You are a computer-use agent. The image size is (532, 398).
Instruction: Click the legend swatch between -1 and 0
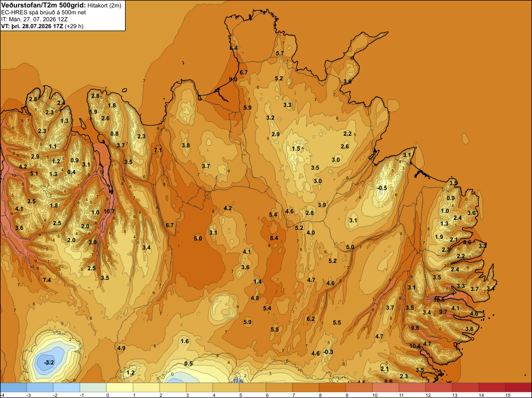point(93,387)
